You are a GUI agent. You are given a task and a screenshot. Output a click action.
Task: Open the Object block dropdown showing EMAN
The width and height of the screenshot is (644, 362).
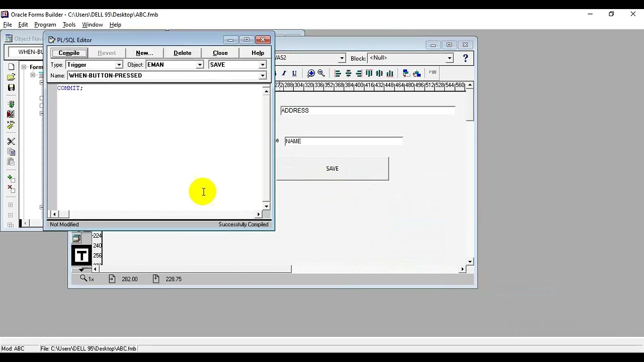[x=200, y=65]
